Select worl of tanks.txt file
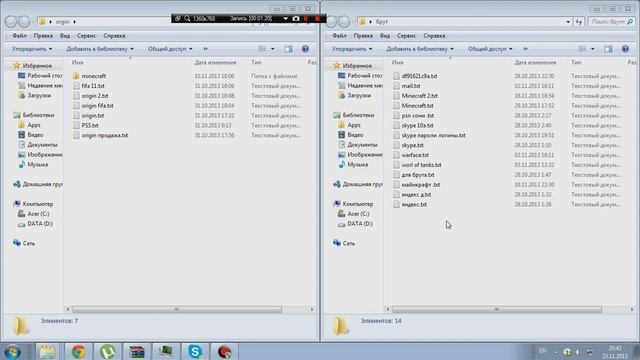 click(421, 165)
